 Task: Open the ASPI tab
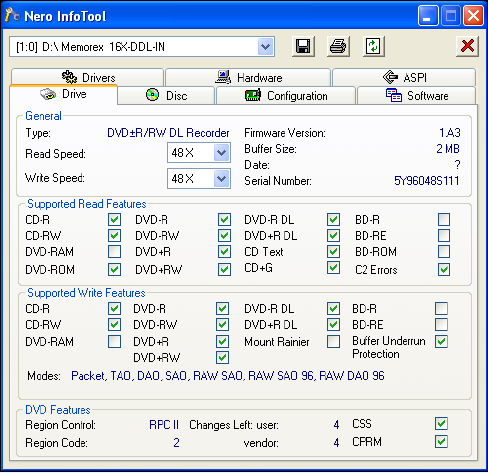tap(404, 77)
